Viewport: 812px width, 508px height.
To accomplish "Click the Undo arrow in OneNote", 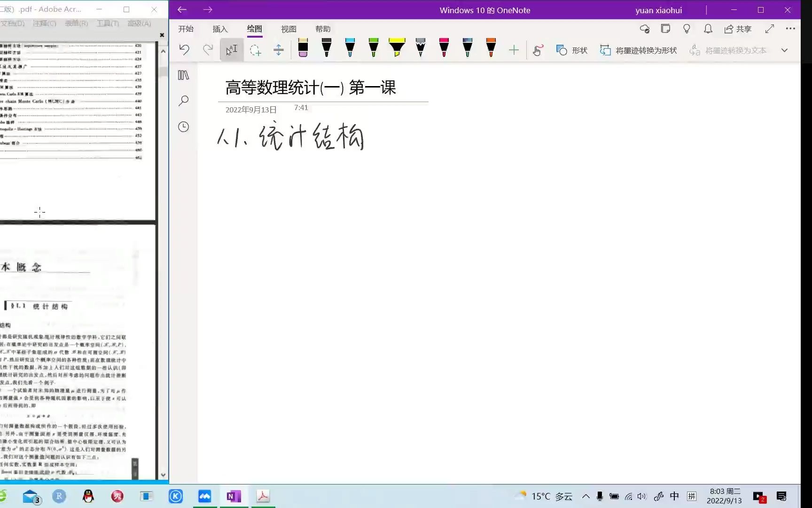I will 184,50.
